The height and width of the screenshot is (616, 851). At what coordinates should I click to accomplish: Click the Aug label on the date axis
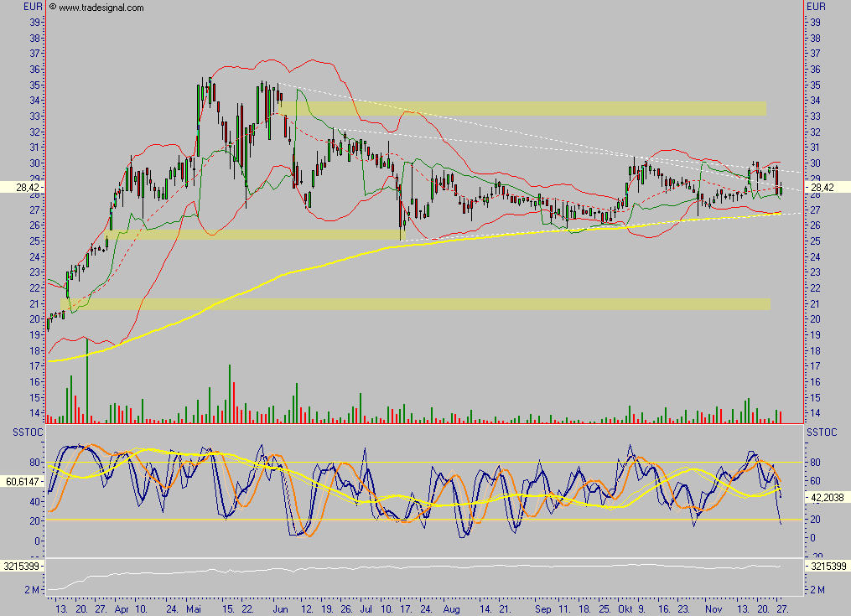click(453, 609)
